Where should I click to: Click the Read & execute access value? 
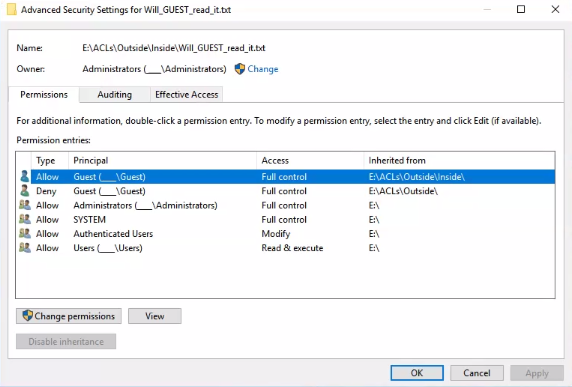[292, 248]
